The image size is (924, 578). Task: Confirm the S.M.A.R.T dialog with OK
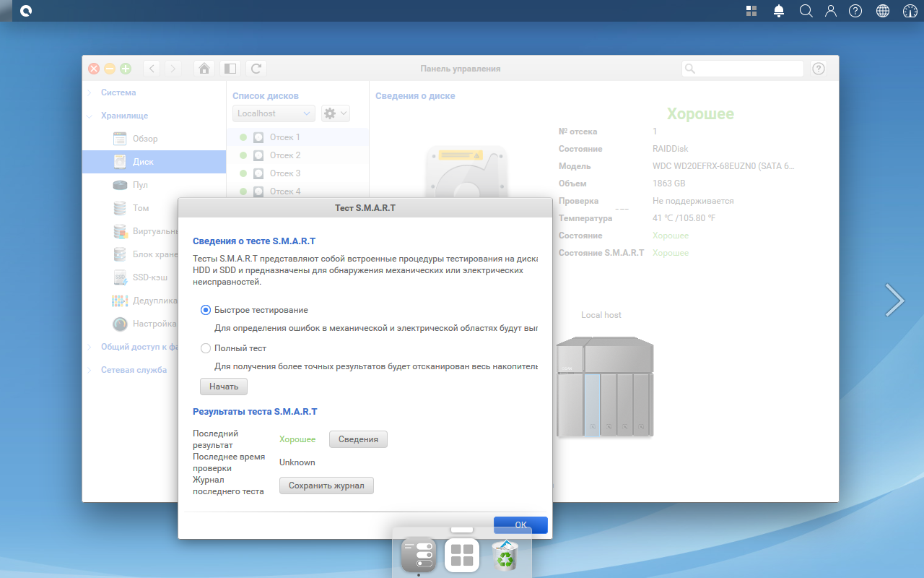[x=520, y=525]
